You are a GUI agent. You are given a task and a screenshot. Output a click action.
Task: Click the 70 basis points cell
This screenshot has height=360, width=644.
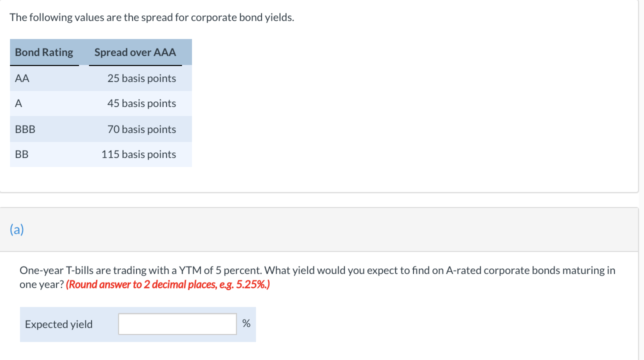tap(141, 129)
